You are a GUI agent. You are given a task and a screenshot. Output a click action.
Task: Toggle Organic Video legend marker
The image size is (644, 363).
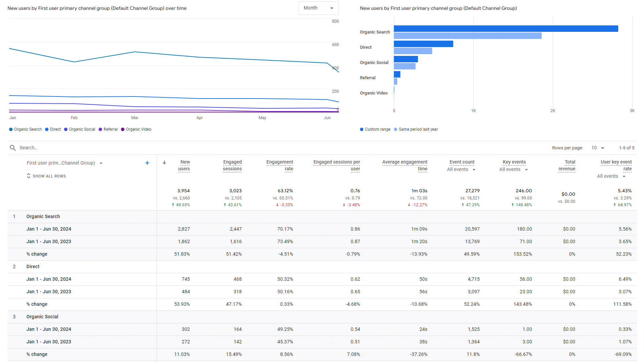(123, 129)
